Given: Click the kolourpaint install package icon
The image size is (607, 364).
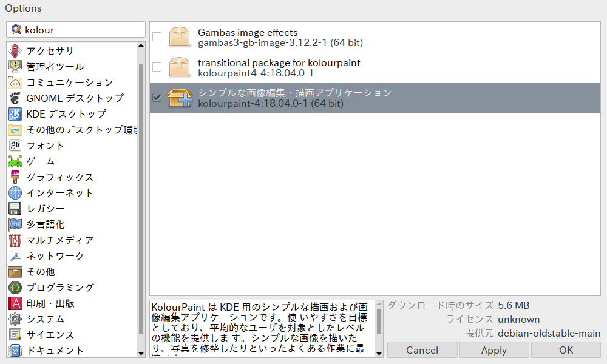Looking at the screenshot, I should (x=179, y=98).
